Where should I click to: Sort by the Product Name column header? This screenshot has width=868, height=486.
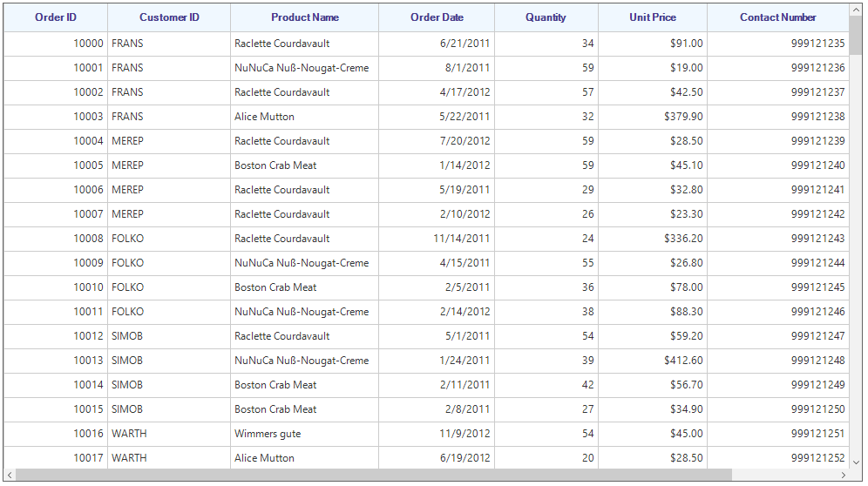(304, 17)
